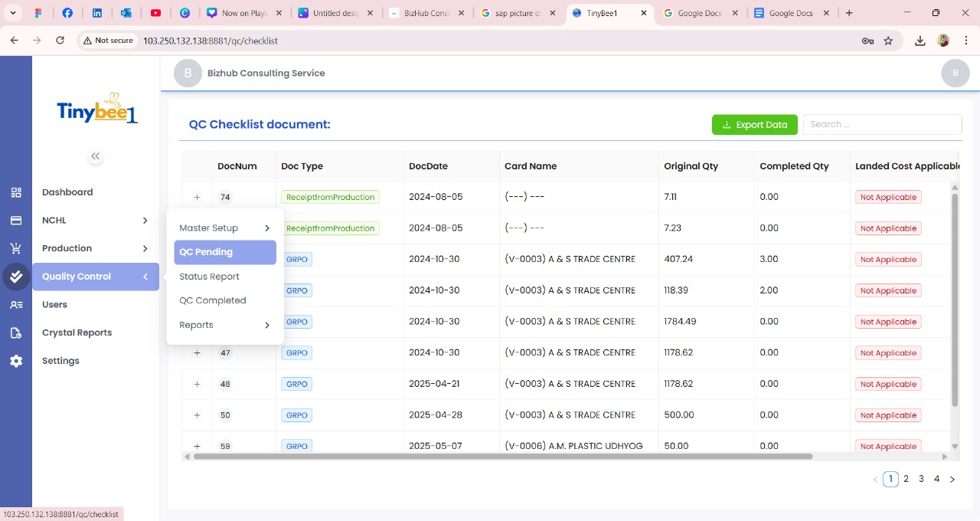Image resolution: width=980 pixels, height=521 pixels.
Task: Go to page 3 of results
Action: coord(921,479)
